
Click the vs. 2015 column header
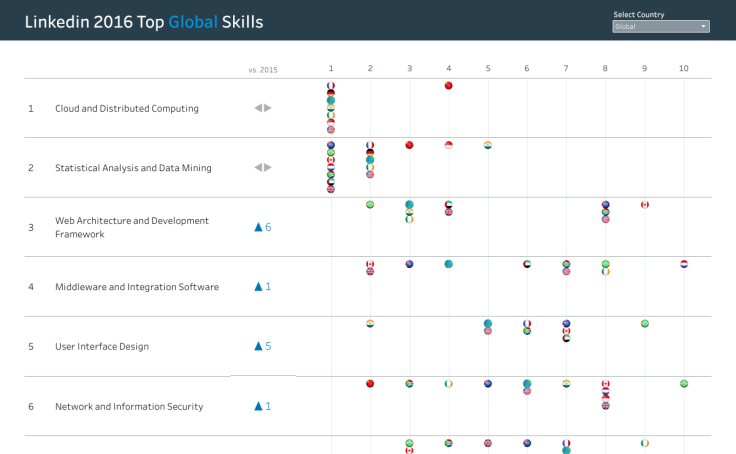(x=263, y=69)
